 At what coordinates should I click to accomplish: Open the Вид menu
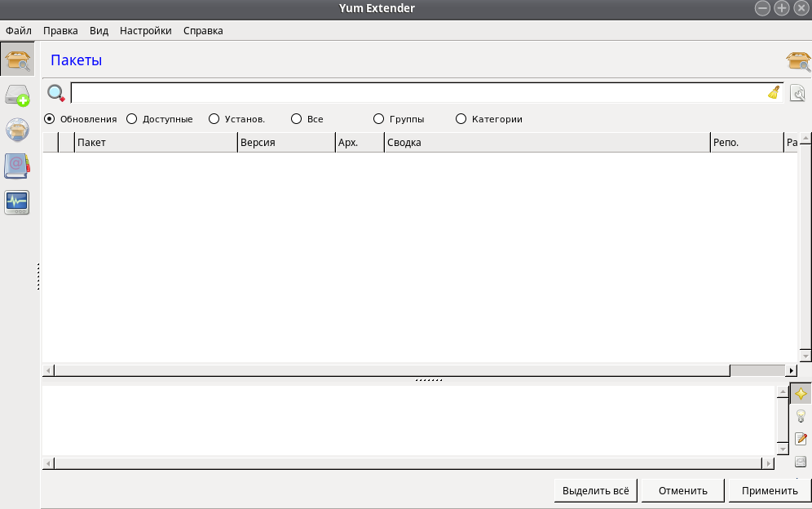click(99, 30)
